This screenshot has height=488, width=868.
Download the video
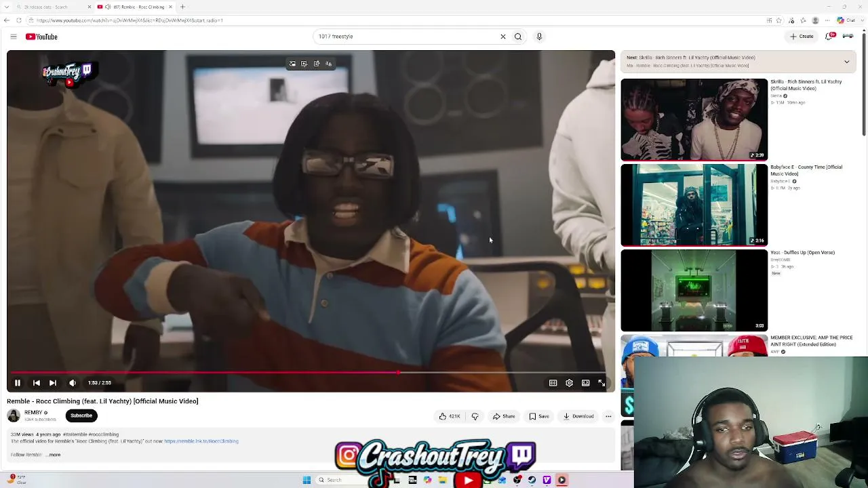[x=578, y=416]
